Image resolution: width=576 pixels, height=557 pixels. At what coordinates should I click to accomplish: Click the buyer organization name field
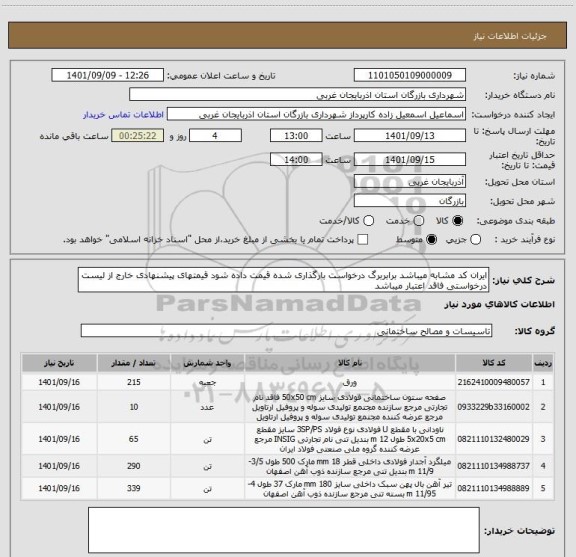298,95
